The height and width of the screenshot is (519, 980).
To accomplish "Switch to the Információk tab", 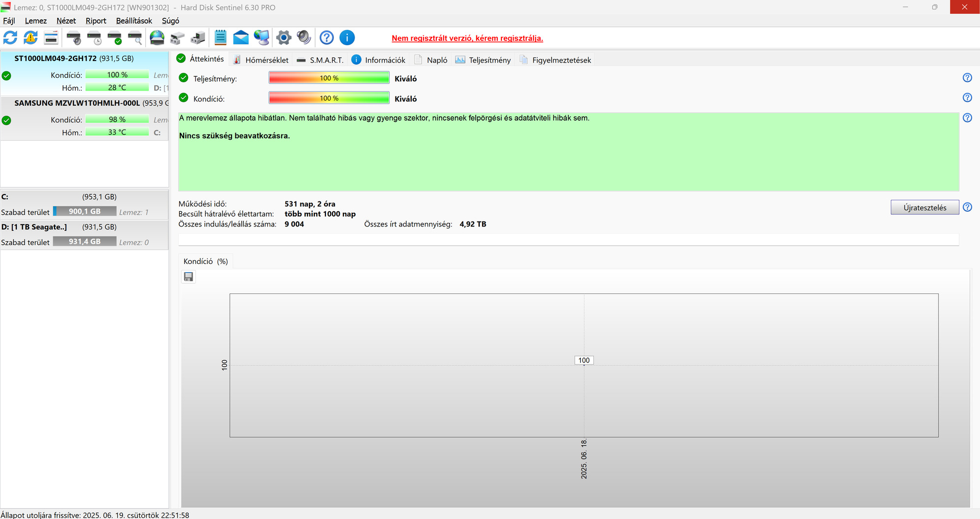I will click(378, 60).
